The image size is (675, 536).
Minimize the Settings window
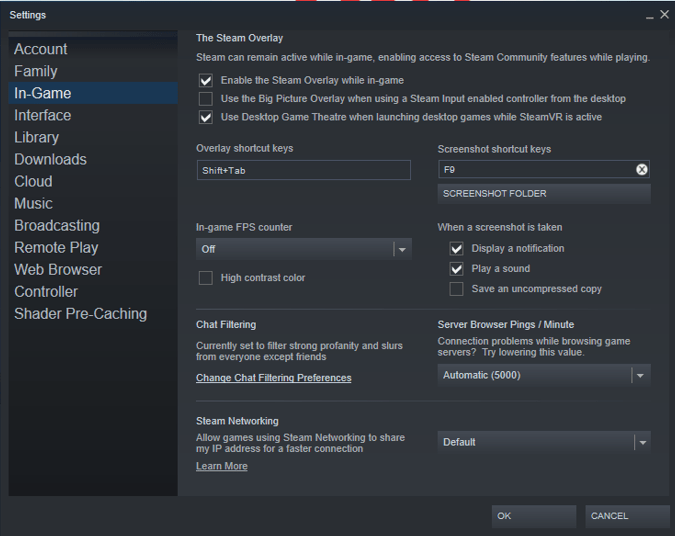pyautogui.click(x=650, y=16)
